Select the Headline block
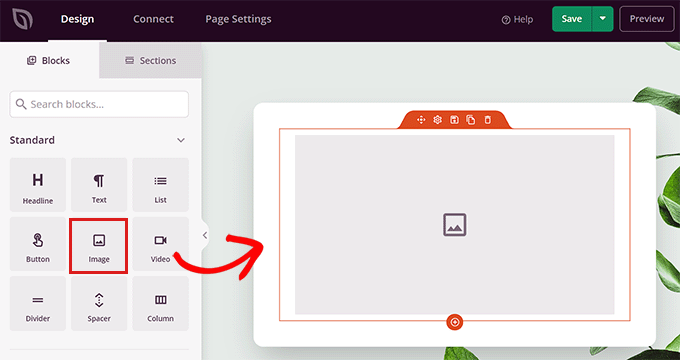 tap(38, 185)
